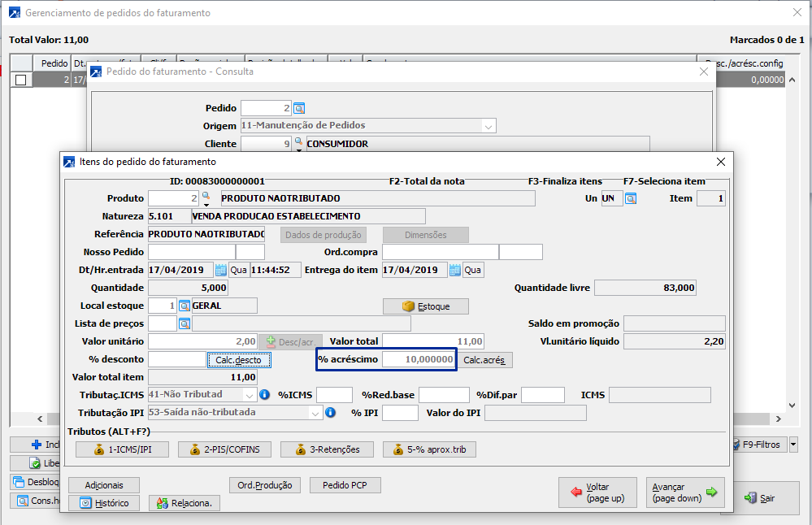Click Voltar (page up) button
Screen dimensions: 812x525
597,492
